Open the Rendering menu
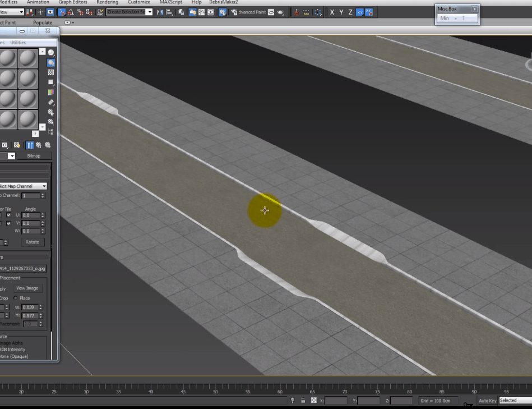The image size is (532, 409). point(108,2)
